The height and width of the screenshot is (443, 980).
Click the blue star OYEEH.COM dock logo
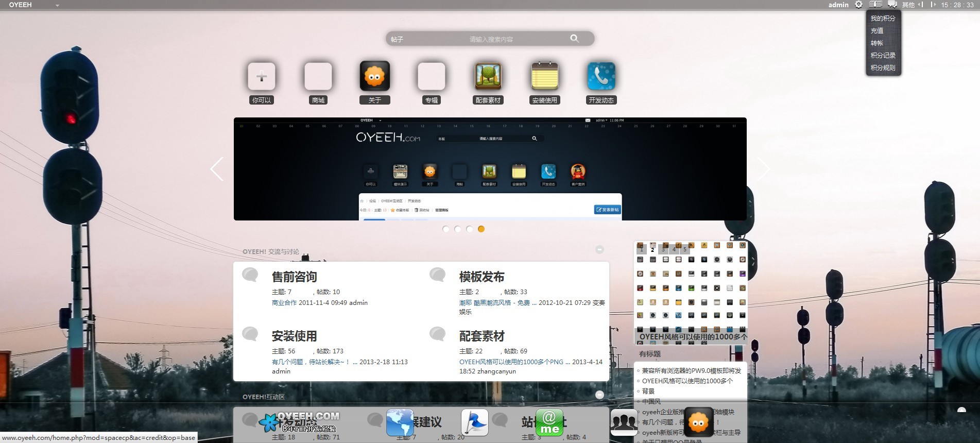point(299,422)
